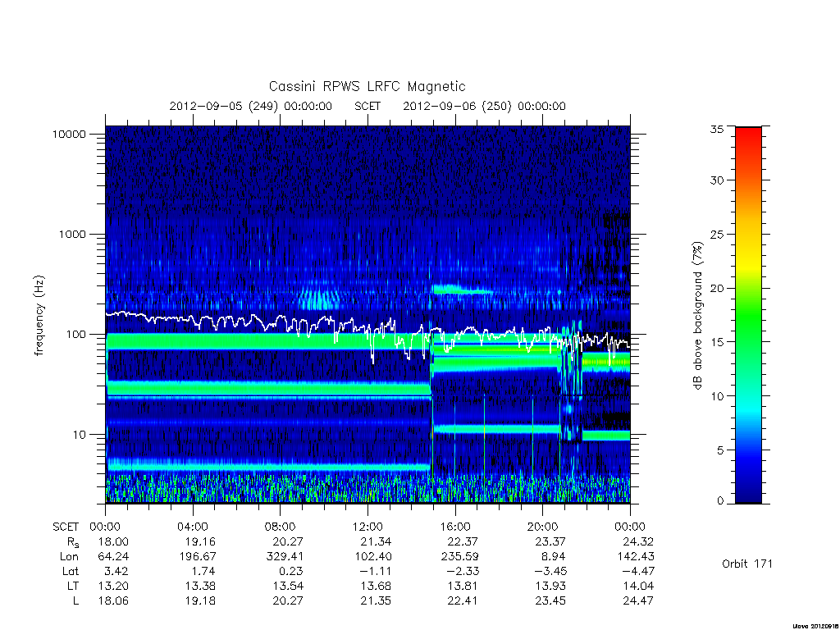Click the Rs value "21.34"
The height and width of the screenshot is (630, 840).
376,542
